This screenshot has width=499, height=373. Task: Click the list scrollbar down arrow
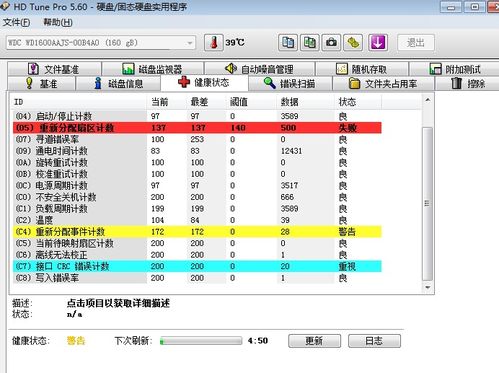[x=428, y=287]
